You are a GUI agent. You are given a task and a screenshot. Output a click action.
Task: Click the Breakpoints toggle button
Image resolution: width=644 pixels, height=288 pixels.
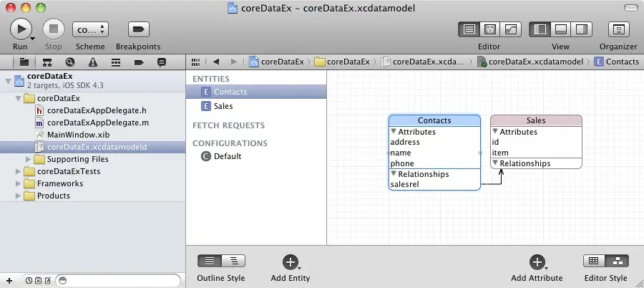point(138,29)
